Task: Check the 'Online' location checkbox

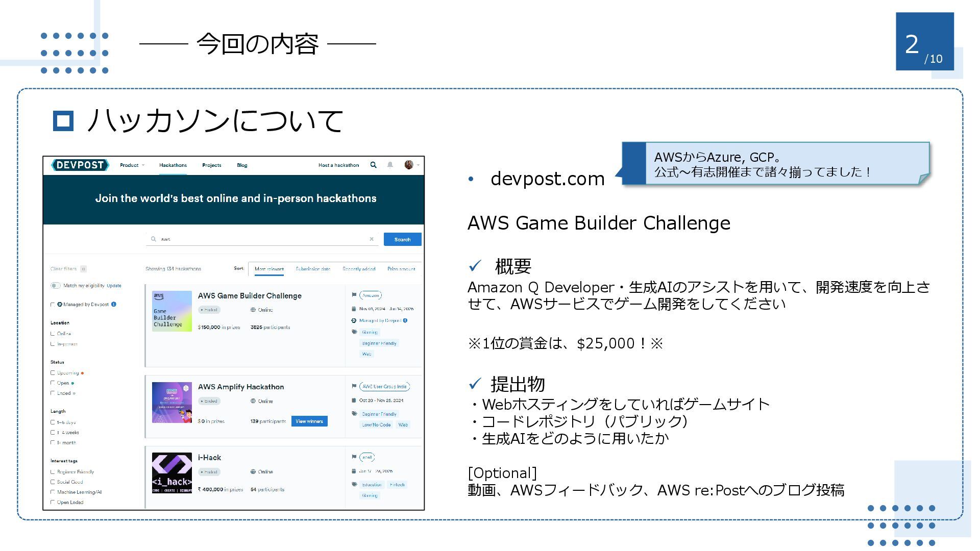Action: click(x=53, y=334)
